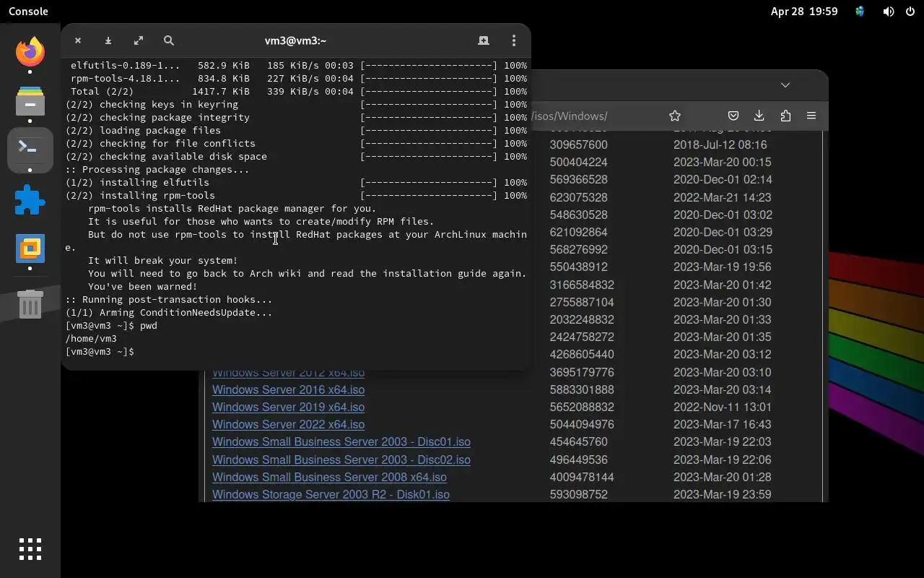Open terminal search magnifier
Viewport: 924px width, 578px height.
(169, 41)
